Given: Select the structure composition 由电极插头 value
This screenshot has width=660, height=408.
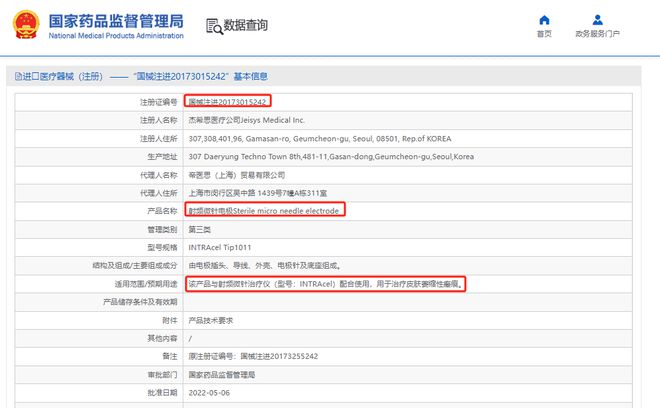Looking at the screenshot, I should [x=264, y=266].
